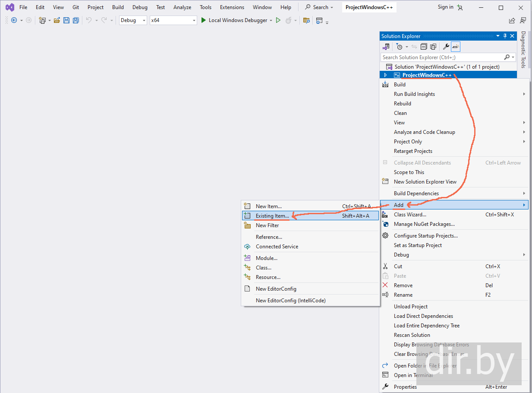Screen dimensions: 532x393
Task: Open the Debug configuration dropdown
Action: [133, 20]
